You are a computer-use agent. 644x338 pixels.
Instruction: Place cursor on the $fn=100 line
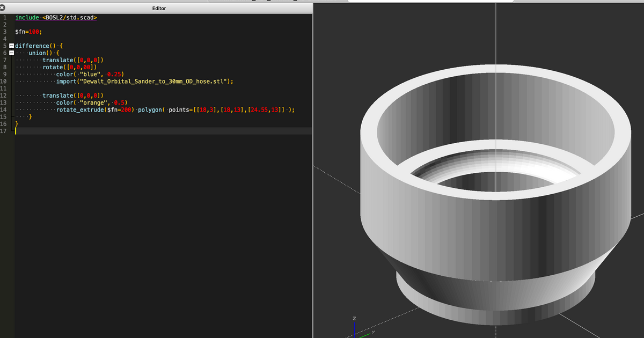(29, 32)
